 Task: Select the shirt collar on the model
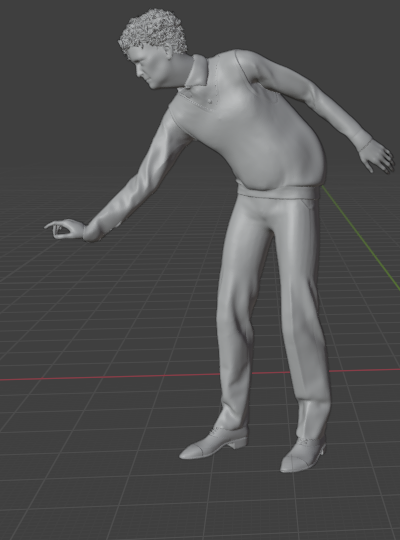(197, 71)
